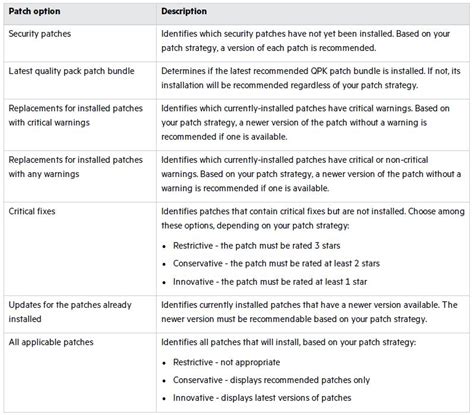Click the description mentioning non-critical warnings
Screen dimensions: 474x415
click(x=311, y=174)
